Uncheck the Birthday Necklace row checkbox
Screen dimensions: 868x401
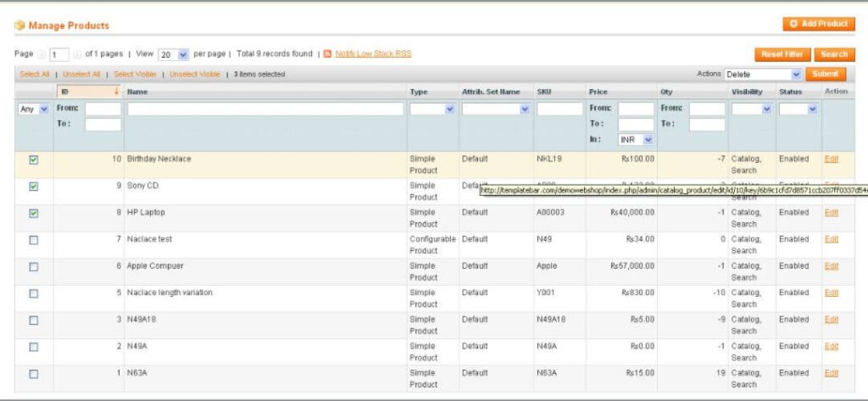pyautogui.click(x=34, y=159)
